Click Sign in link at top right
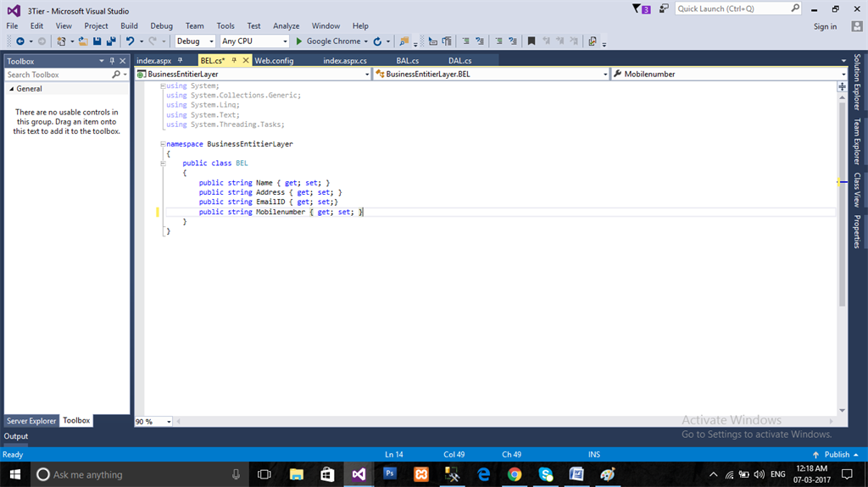The height and width of the screenshot is (487, 868). (x=825, y=26)
